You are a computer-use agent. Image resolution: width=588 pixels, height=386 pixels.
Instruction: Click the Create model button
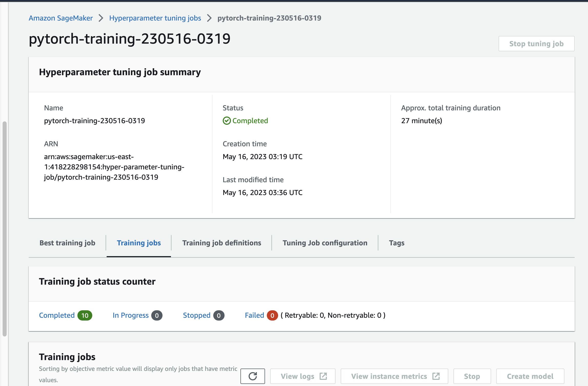pos(530,376)
